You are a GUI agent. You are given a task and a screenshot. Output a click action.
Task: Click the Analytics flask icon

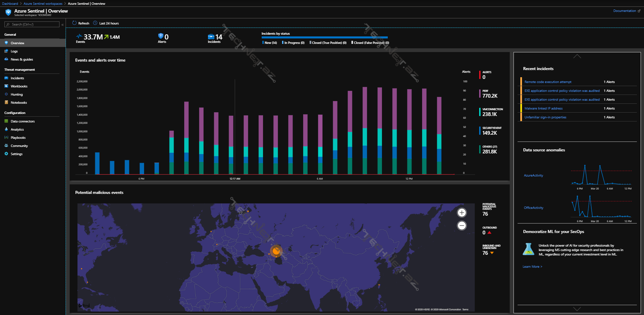6,129
